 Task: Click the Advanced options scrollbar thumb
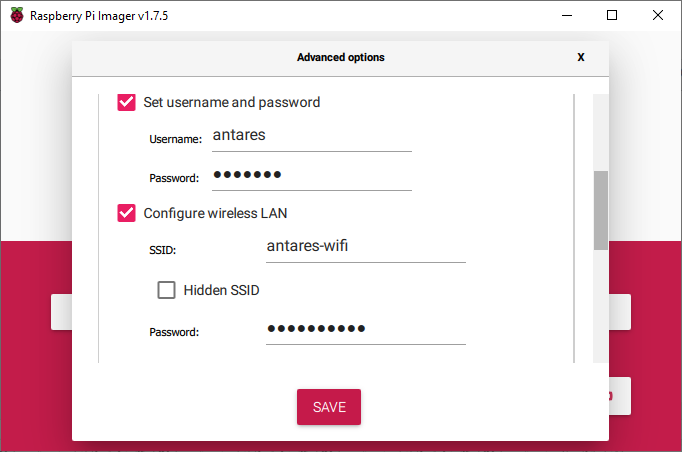pos(600,210)
